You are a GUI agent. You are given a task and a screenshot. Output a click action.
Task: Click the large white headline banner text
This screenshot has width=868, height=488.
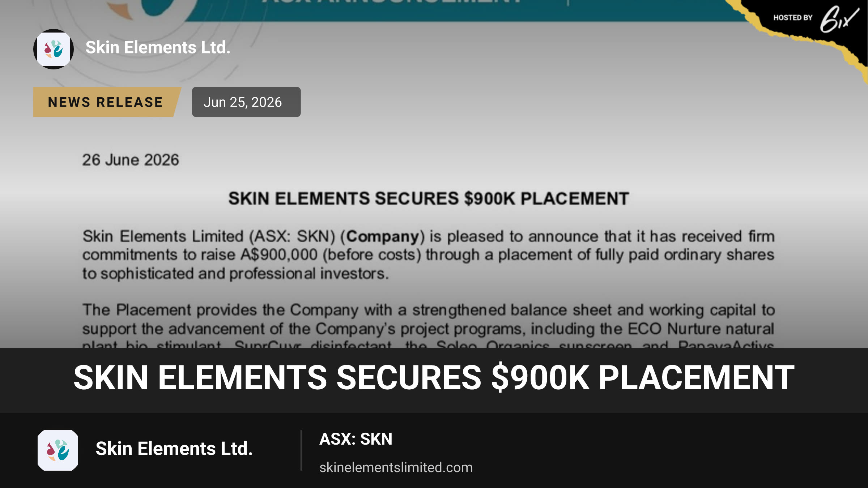pyautogui.click(x=434, y=378)
